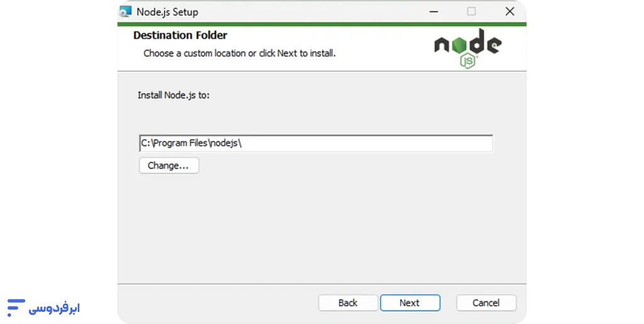The width and height of the screenshot is (644, 324).
Task: Click the Node.js Setup installer icon in the title bar
Action: coord(125,11)
